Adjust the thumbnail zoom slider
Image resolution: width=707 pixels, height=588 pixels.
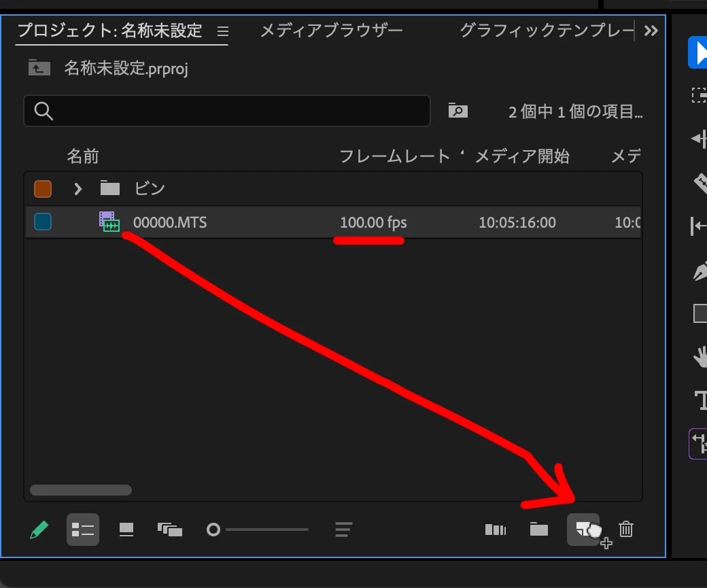[258, 530]
